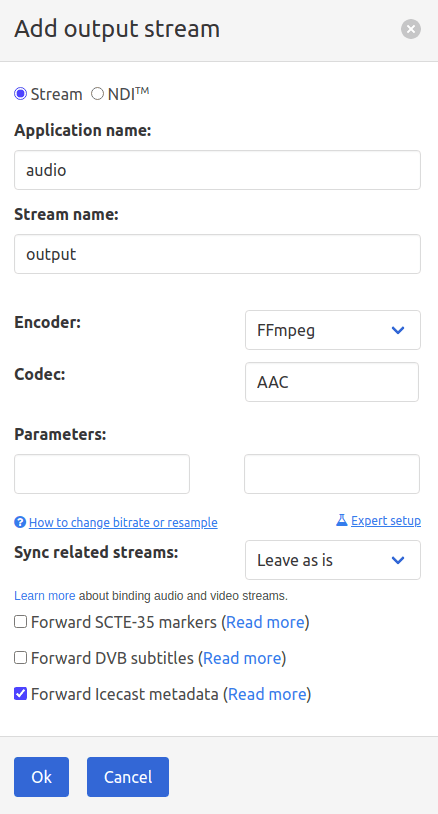Open How to change bitrate or resample link

[123, 522]
